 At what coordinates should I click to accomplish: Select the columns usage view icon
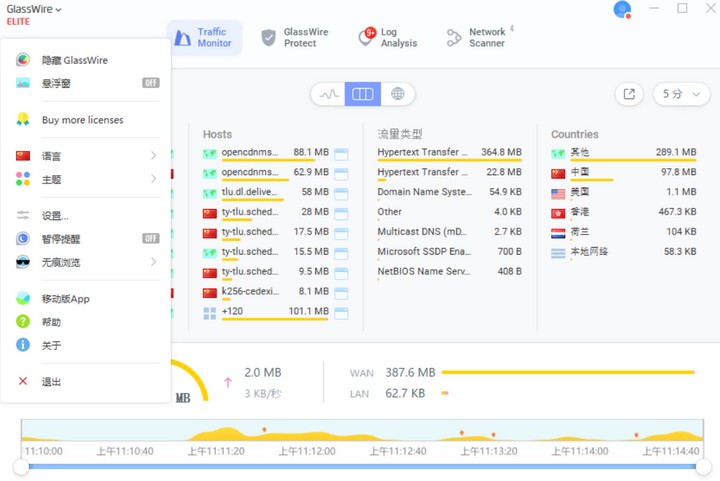363,94
